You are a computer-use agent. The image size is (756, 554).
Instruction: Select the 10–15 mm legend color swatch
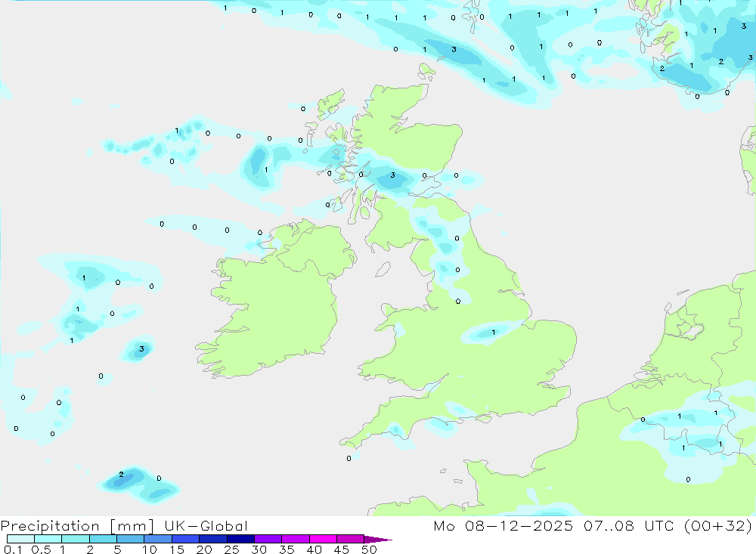158,539
